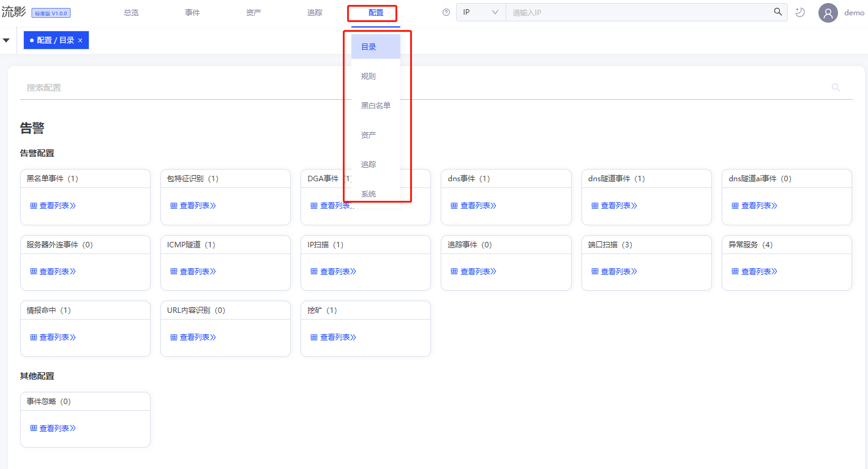Click the dns隧道ai事件 (0) card title
Image resolution: width=868 pixels, height=469 pixels.
[x=760, y=179]
